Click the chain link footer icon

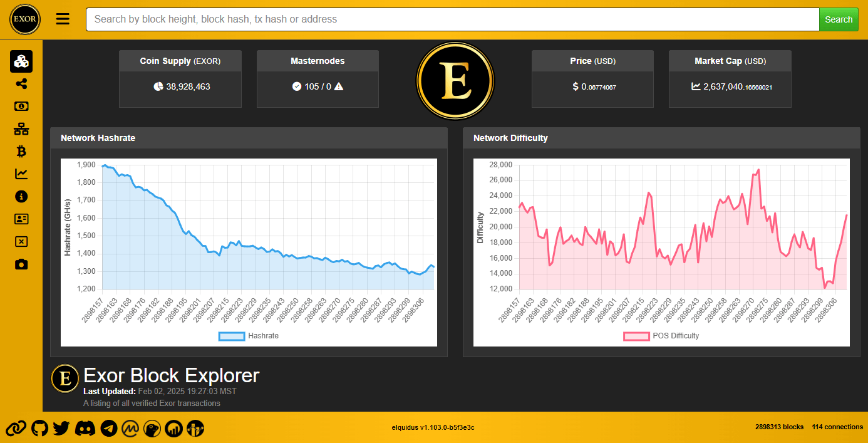coord(16,429)
